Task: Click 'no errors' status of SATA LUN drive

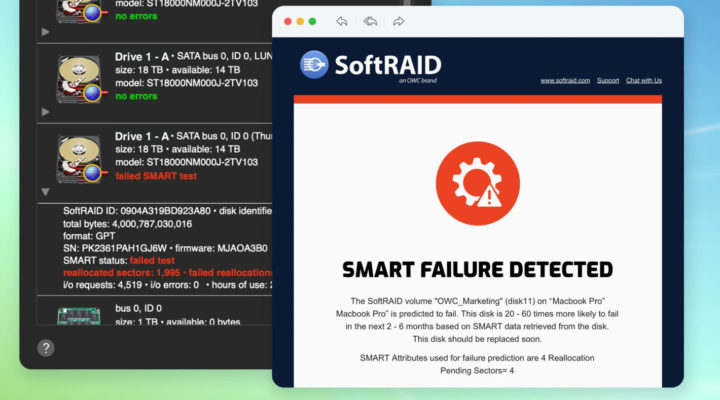Action: pos(136,96)
